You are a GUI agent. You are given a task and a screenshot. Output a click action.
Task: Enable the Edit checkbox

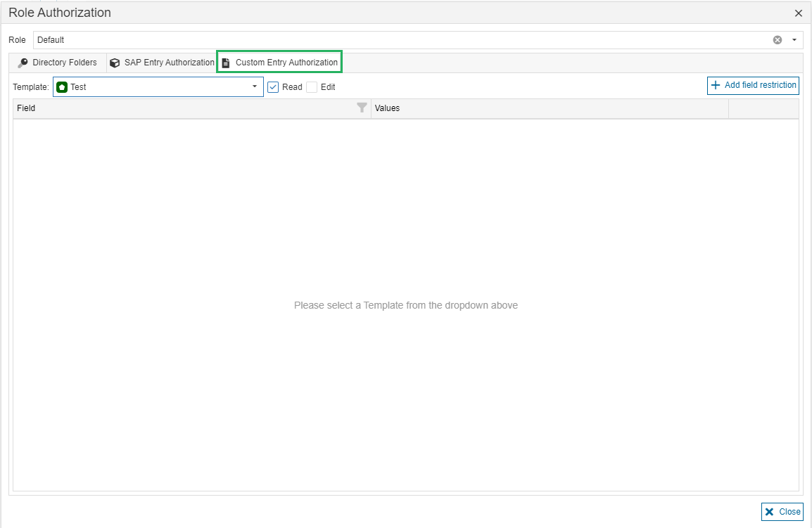point(312,87)
